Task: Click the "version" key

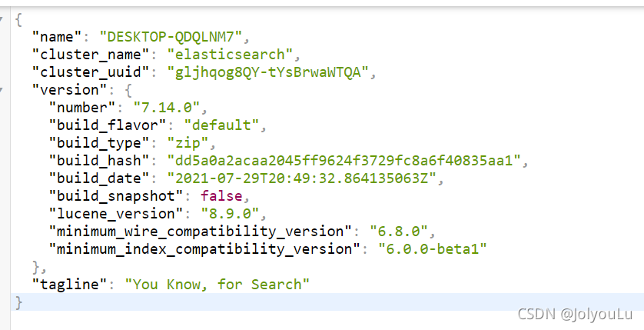Action: coord(70,90)
